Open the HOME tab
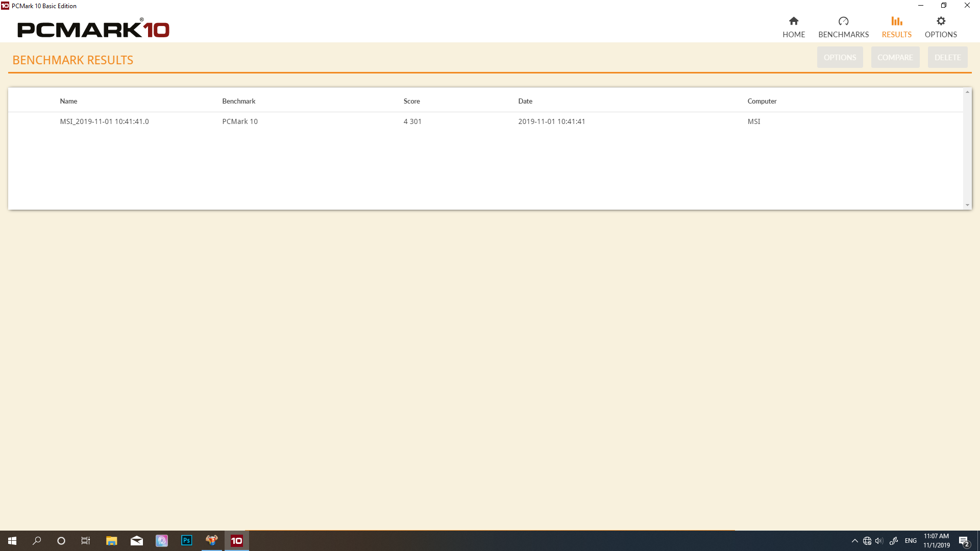Screen dimensions: 980x551 794,28
